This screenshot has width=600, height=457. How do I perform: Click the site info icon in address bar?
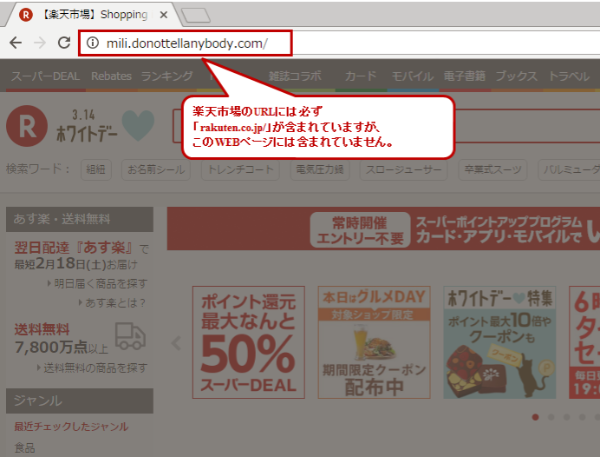pos(93,43)
